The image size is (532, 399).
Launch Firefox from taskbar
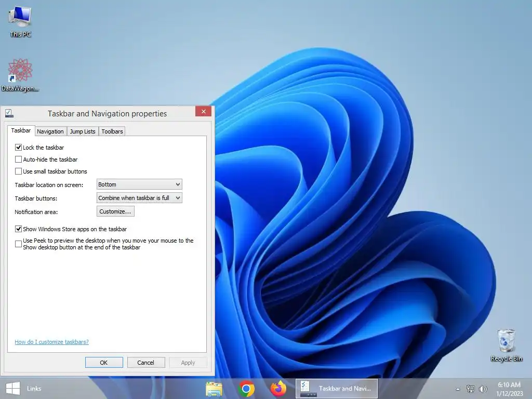278,389
